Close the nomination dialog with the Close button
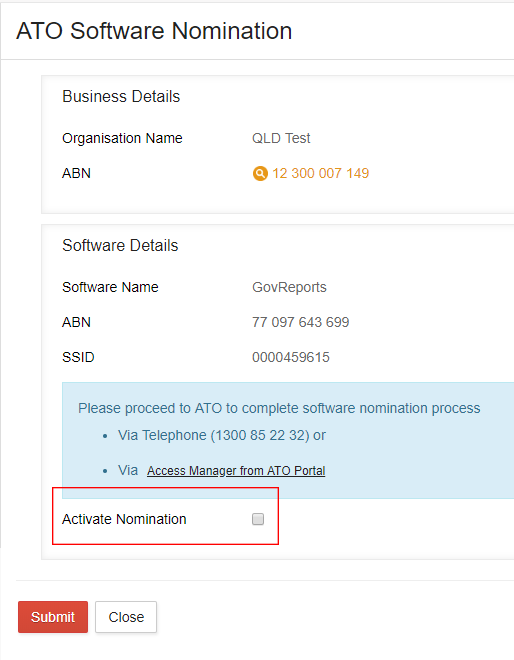Viewport: 514px width, 660px height. [x=126, y=617]
